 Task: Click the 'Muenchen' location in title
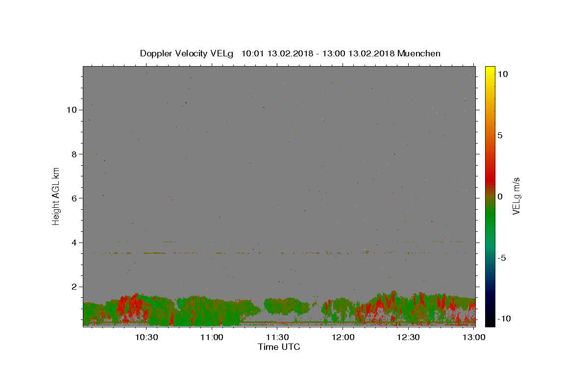click(419, 53)
